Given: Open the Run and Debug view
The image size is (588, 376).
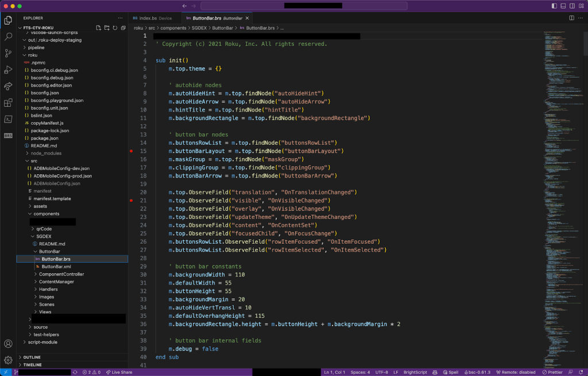Looking at the screenshot, I should click(8, 70).
